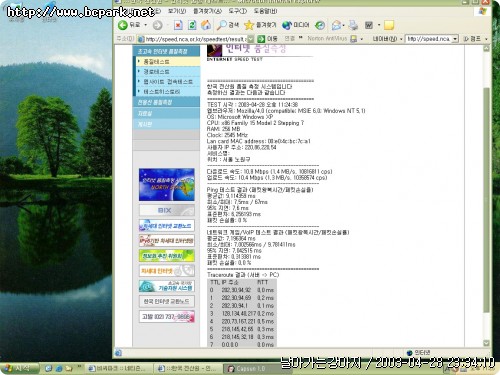The image size is (500, 375).
Task: Click the Norton AntiVirus toolbar icon
Action: click(x=354, y=39)
